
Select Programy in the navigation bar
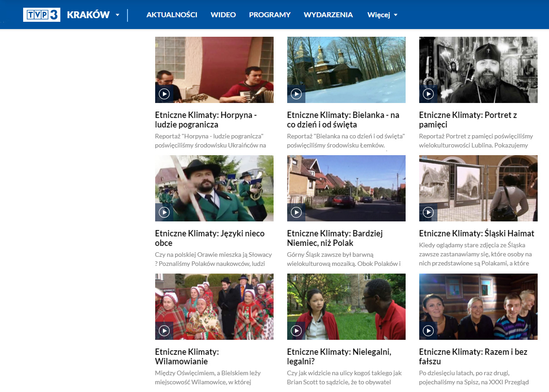270,15
